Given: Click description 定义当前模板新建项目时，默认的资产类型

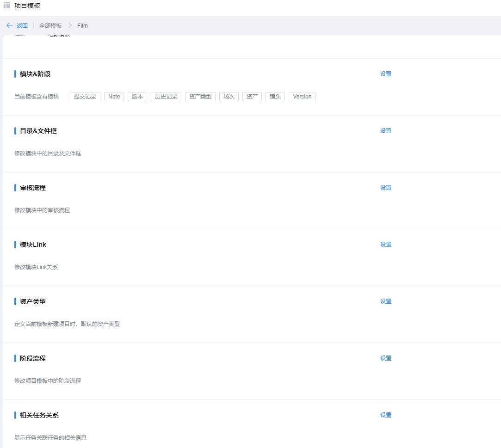Looking at the screenshot, I should (x=67, y=324).
